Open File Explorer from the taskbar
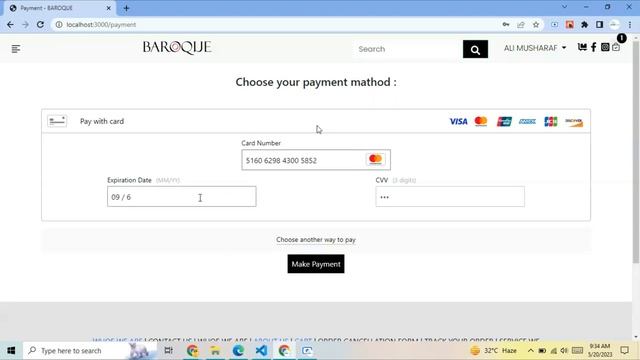Viewport: 640px width, 360px height. [215, 350]
